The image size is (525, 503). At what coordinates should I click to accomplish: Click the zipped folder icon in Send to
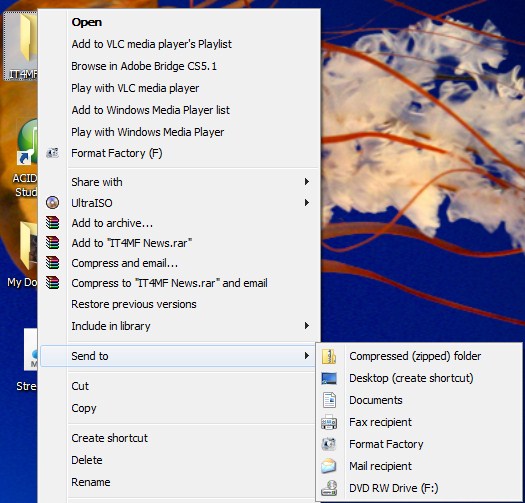(x=329, y=356)
